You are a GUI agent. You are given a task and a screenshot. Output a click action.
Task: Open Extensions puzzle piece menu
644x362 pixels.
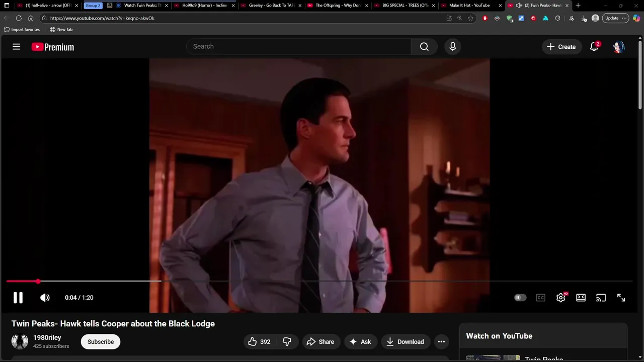point(557,18)
